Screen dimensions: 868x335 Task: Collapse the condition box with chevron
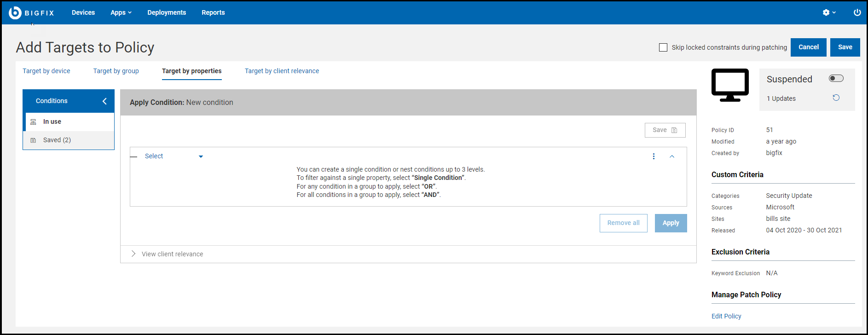pyautogui.click(x=672, y=156)
